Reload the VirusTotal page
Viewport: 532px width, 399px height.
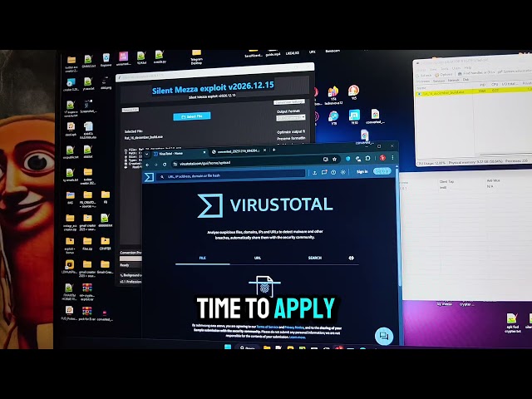pos(165,165)
